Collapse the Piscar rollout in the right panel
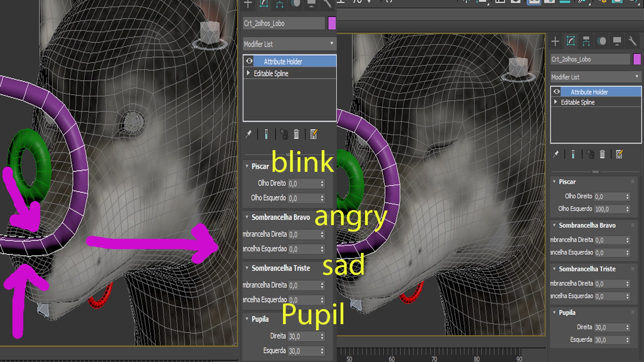Screen dimensions: 644x362 pos(554,182)
